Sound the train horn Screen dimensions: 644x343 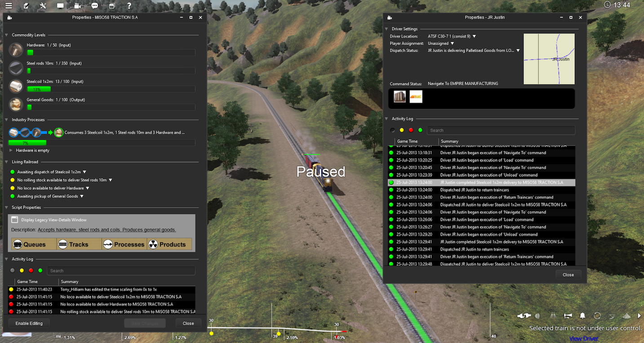(x=568, y=316)
